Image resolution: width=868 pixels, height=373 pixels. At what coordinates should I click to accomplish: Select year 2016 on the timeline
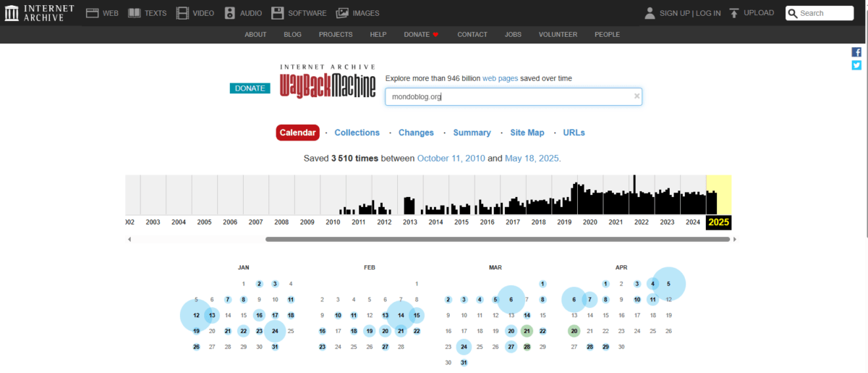(487, 222)
